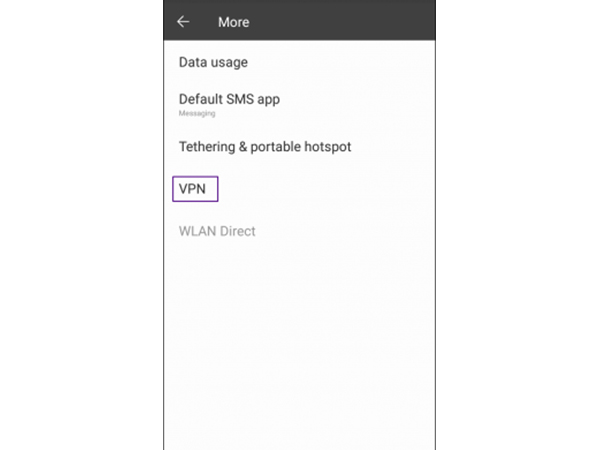
Task: Select Tethering & portable hotspot
Action: [x=299, y=147]
